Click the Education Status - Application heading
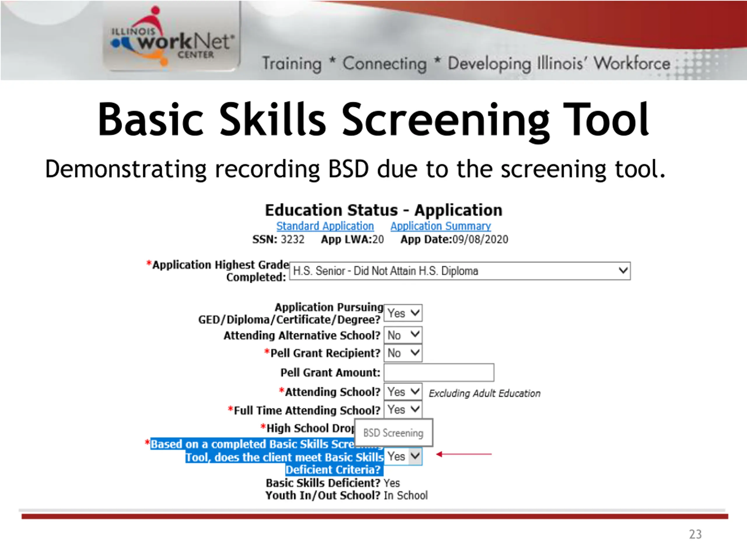The width and height of the screenshot is (747, 560). click(x=384, y=210)
